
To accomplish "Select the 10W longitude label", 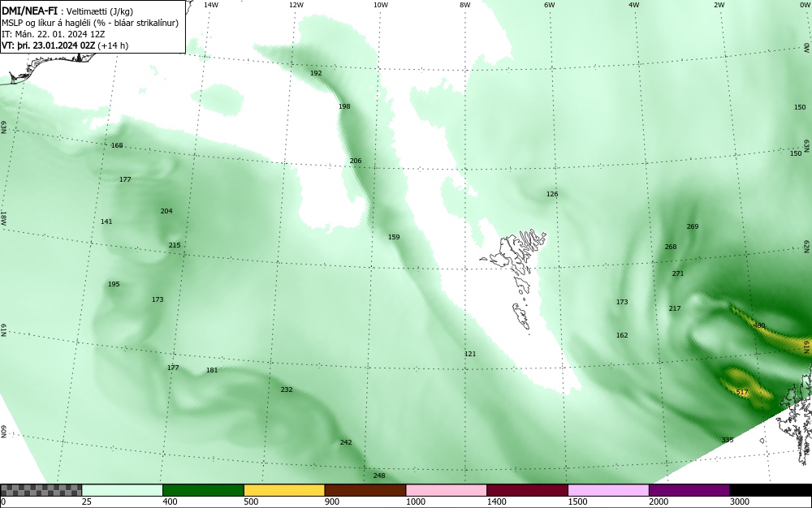I will pyautogui.click(x=381, y=5).
